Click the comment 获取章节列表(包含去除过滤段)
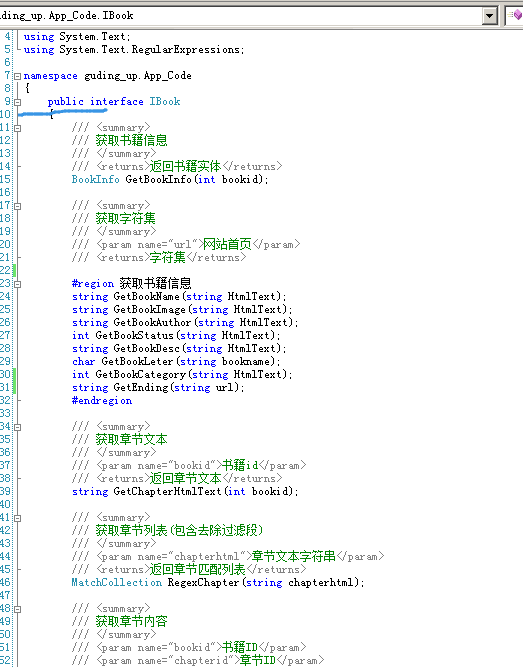523x667 pixels. pos(179,530)
